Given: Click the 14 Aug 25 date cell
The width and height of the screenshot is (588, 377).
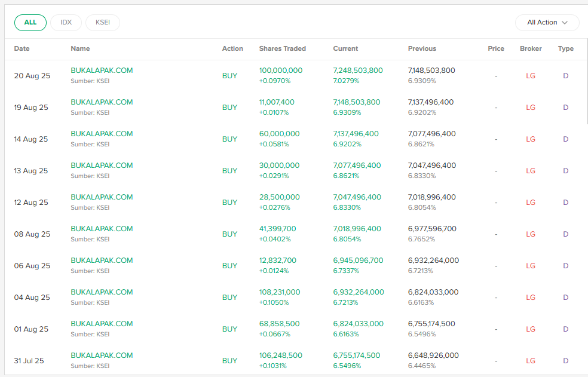Looking at the screenshot, I should click(x=30, y=139).
